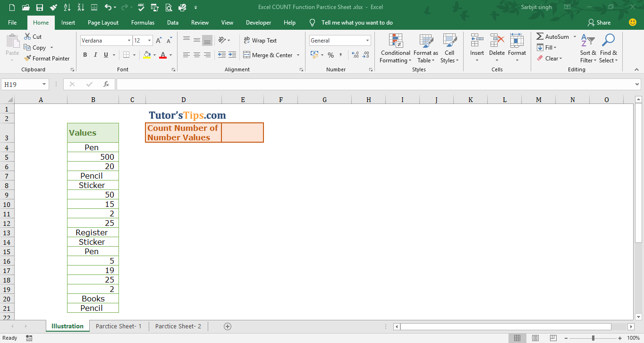Click the Share button
This screenshot has height=343, width=644.
click(599, 23)
